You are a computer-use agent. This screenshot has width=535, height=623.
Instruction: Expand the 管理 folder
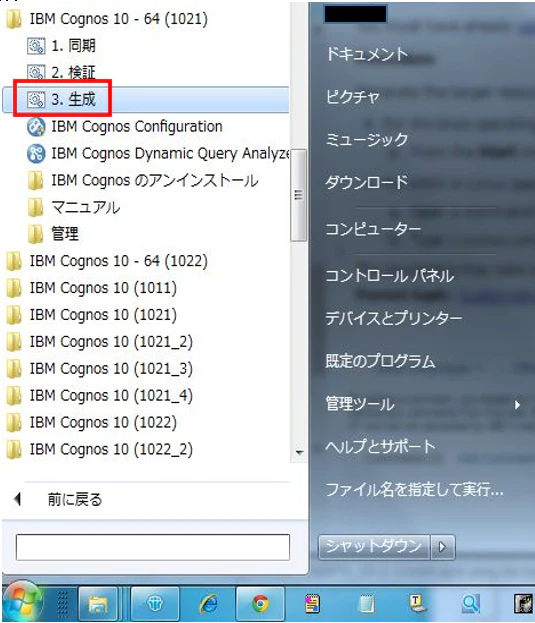(53, 234)
